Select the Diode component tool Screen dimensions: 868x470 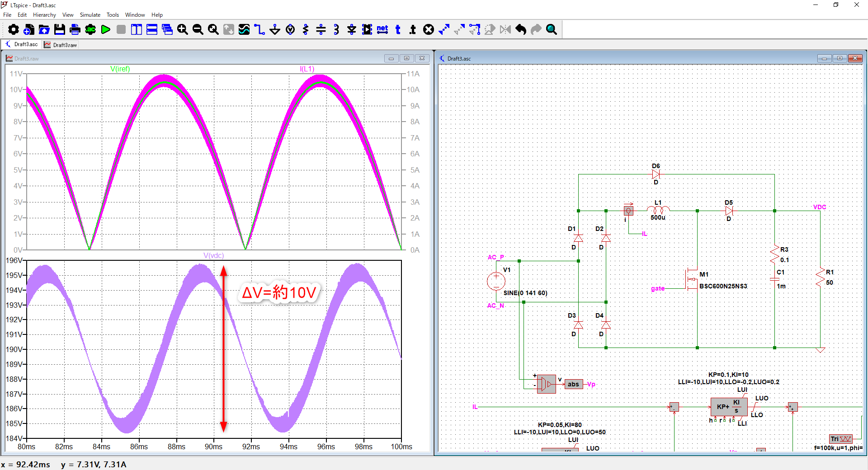coord(352,30)
